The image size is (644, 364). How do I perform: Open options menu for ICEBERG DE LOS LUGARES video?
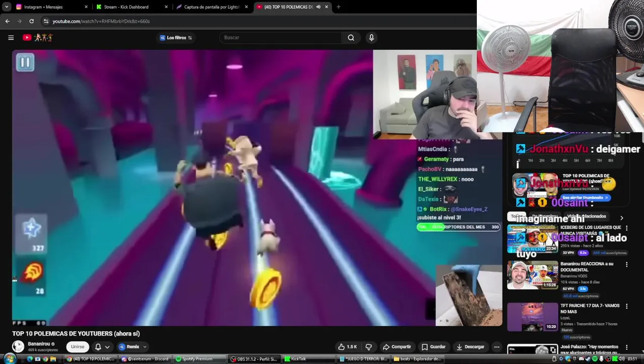(x=627, y=228)
